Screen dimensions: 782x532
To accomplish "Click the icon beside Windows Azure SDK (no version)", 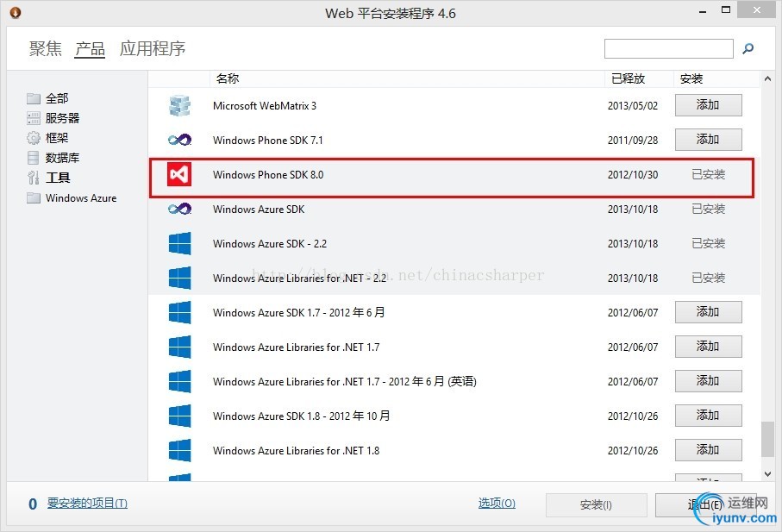I will [x=179, y=209].
